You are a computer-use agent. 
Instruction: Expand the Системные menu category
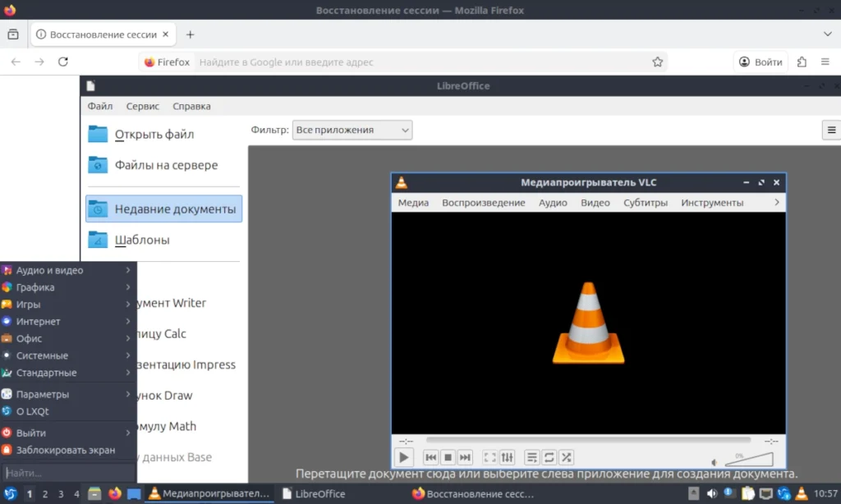67,356
